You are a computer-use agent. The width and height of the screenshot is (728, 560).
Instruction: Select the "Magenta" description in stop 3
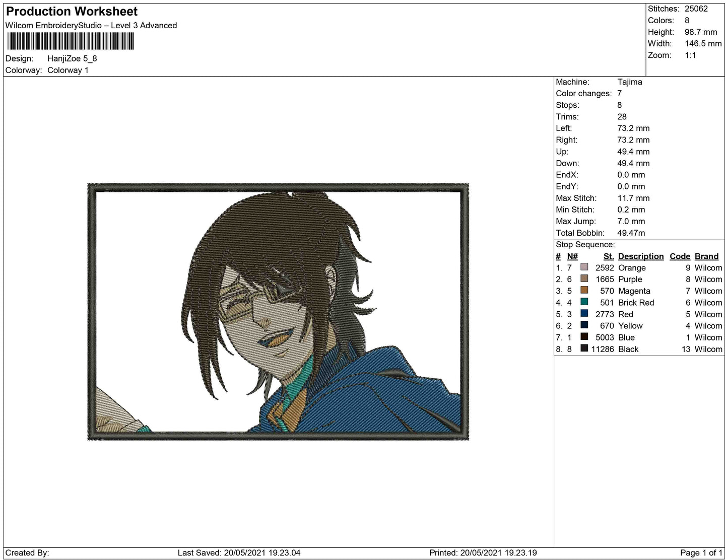pyautogui.click(x=634, y=291)
